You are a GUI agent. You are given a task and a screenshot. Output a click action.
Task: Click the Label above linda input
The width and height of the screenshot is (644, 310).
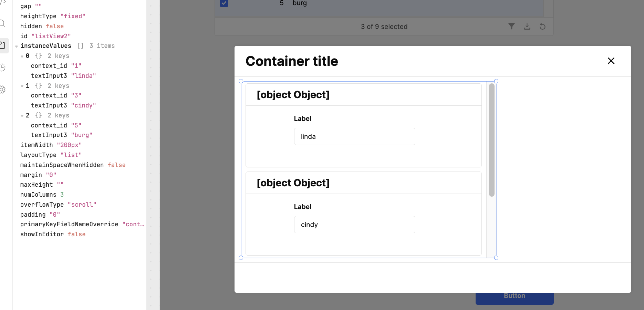coord(302,118)
